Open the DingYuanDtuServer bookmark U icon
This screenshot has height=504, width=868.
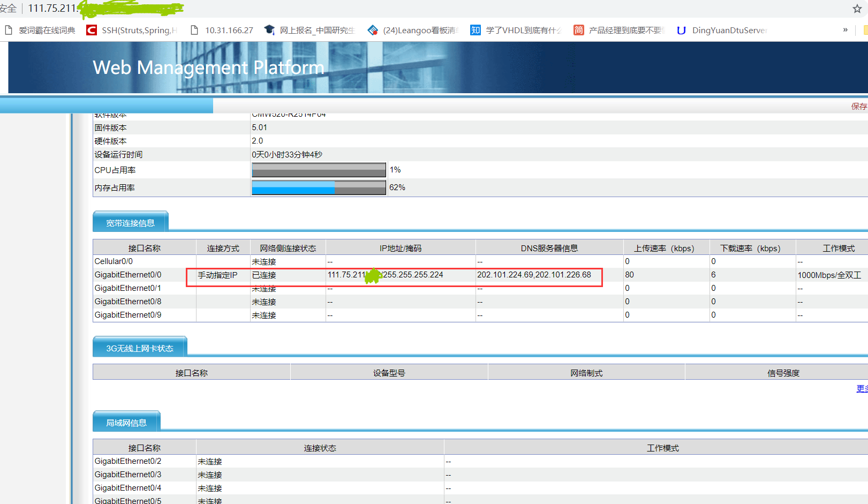point(681,31)
